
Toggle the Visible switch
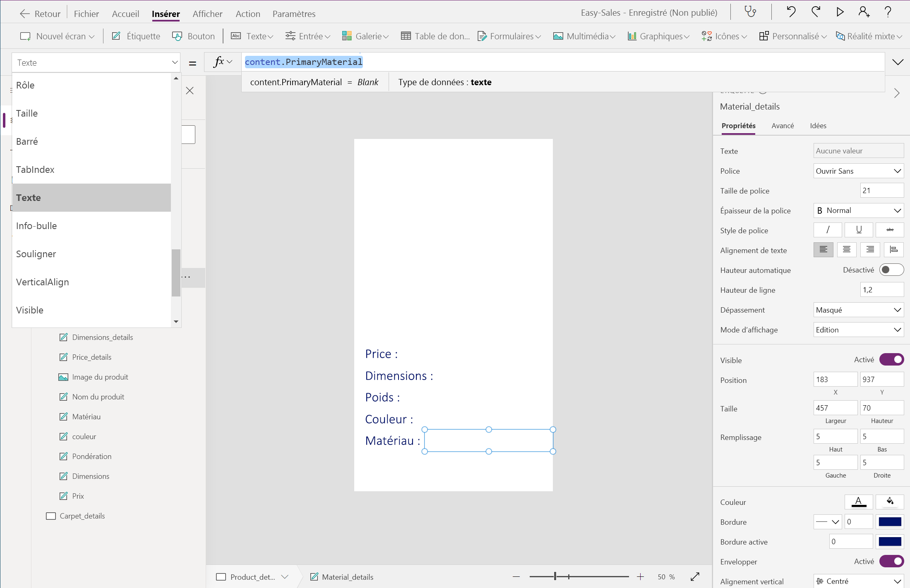pyautogui.click(x=891, y=360)
